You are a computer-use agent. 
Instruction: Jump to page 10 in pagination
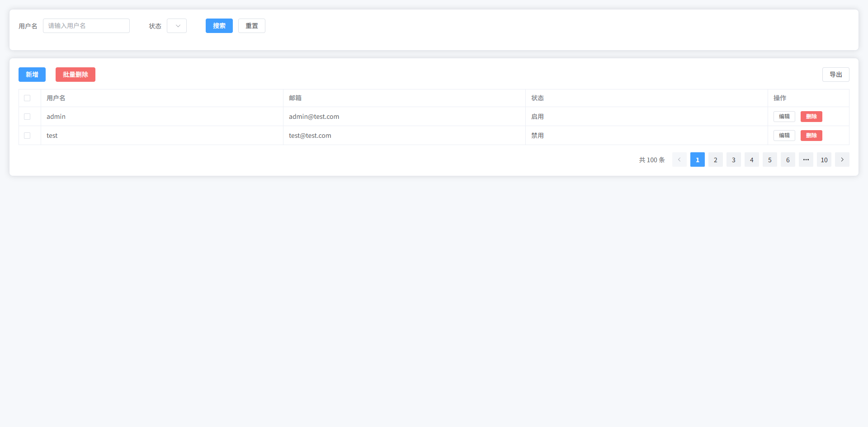824,160
